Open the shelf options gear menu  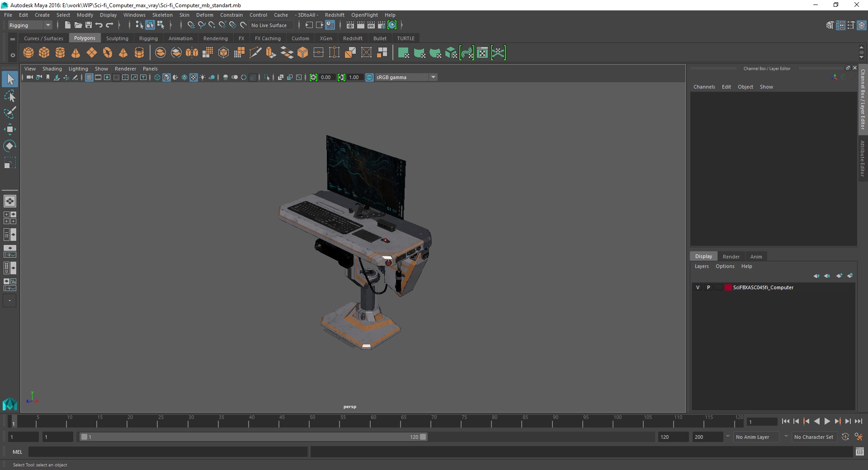tap(13, 56)
